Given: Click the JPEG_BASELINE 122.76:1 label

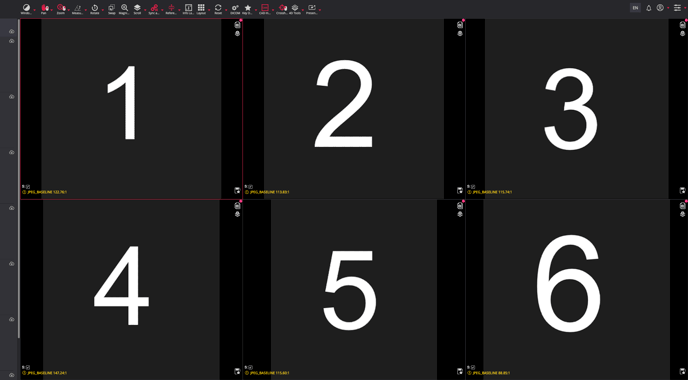Looking at the screenshot, I should tap(47, 192).
